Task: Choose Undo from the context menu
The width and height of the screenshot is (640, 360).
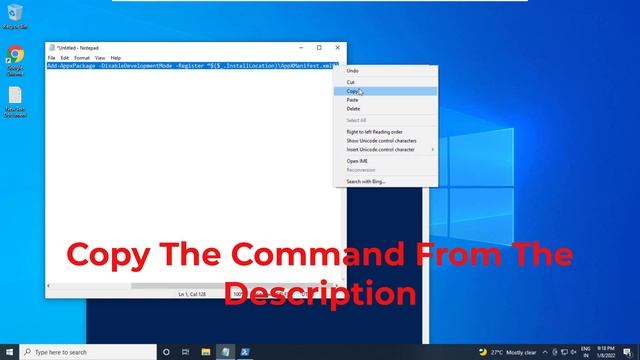Action: 386,71
